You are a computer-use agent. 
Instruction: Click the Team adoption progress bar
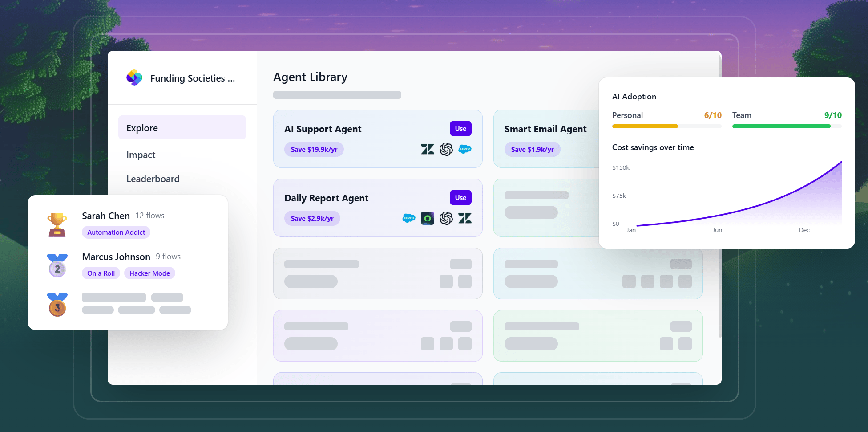pos(787,126)
